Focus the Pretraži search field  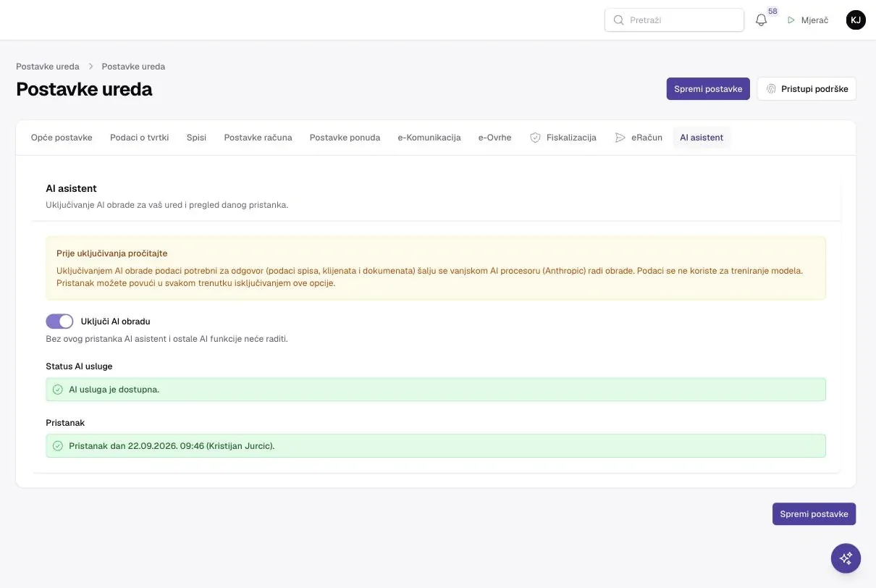click(674, 20)
